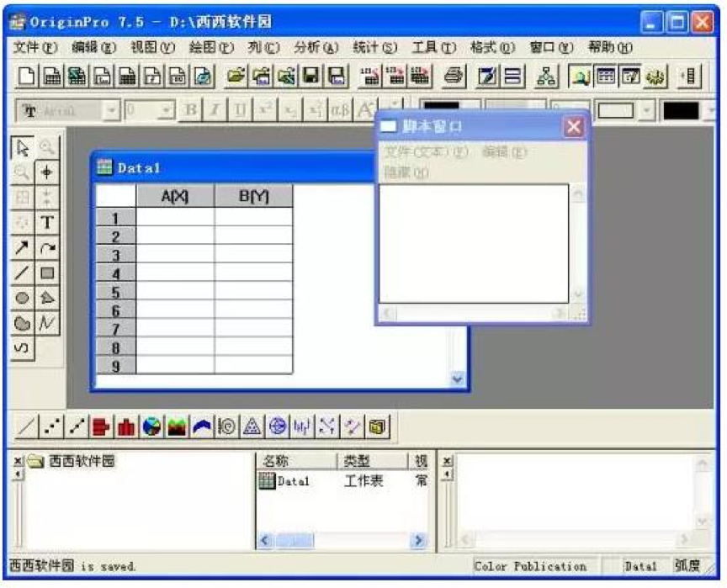The height and width of the screenshot is (588, 727).
Task: Click the black color swatch on format toolbar
Action: click(x=680, y=110)
